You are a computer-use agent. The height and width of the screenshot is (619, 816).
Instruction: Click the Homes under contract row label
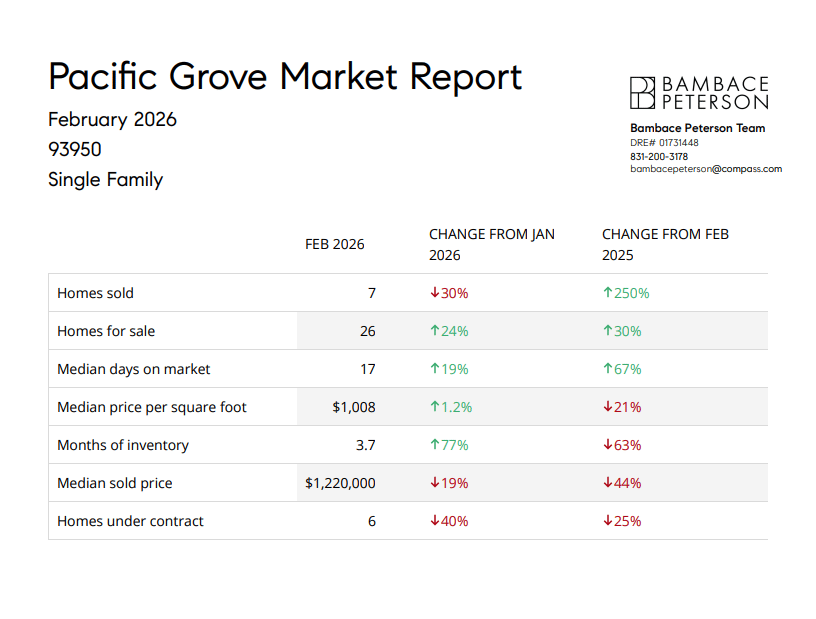[x=130, y=521]
